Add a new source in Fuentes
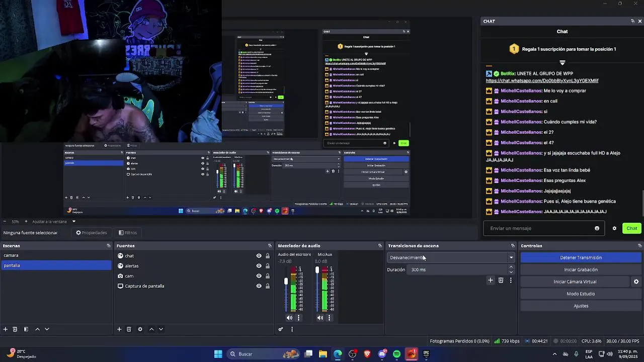The width and height of the screenshot is (644, 362). (x=119, y=329)
